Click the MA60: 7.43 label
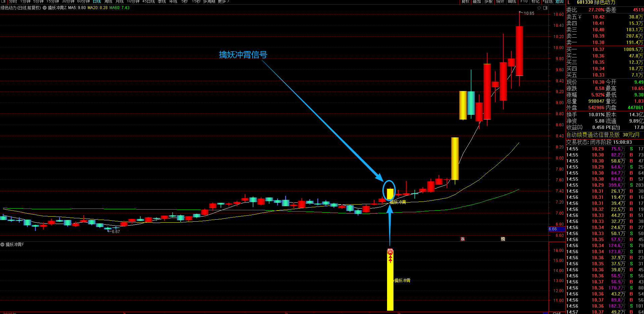644x314 pixels. click(x=119, y=8)
